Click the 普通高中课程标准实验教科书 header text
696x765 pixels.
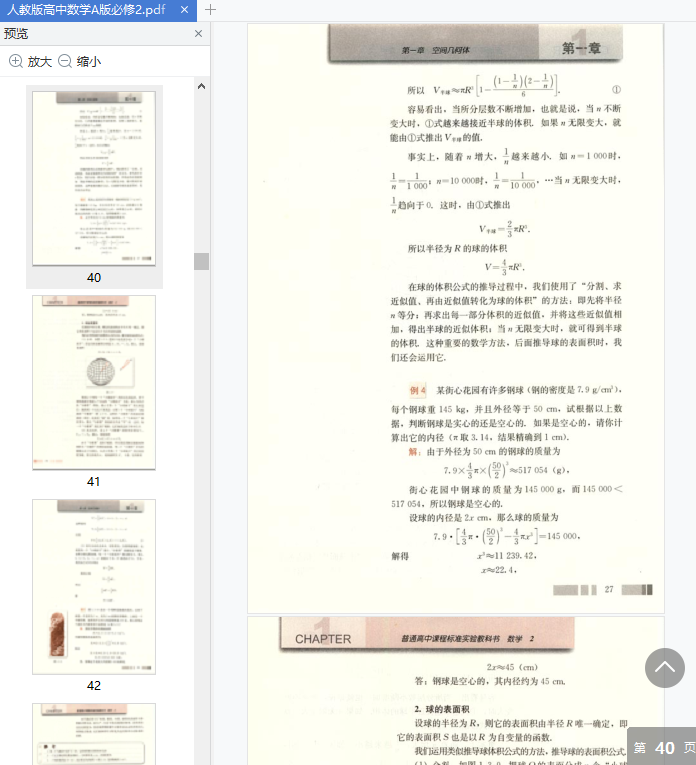(x=468, y=639)
